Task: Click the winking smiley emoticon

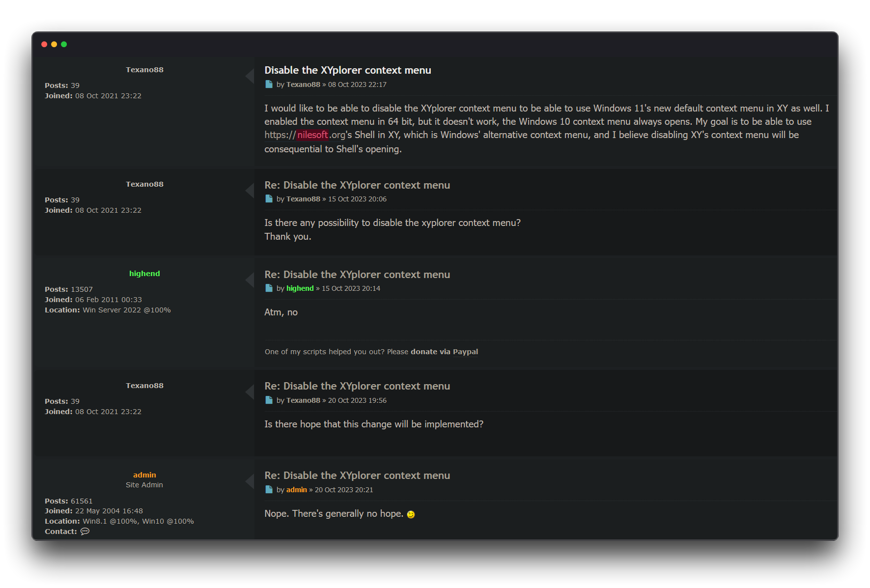Action: click(x=411, y=514)
